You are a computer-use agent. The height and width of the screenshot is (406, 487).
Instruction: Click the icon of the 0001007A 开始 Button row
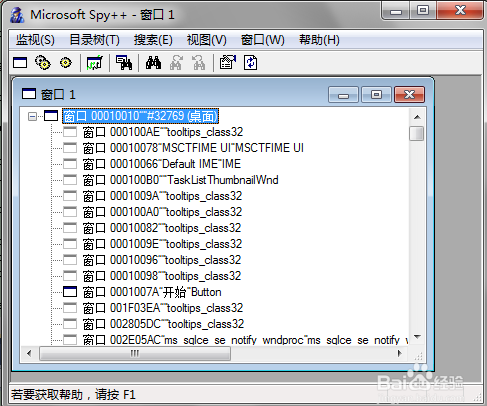(70, 292)
